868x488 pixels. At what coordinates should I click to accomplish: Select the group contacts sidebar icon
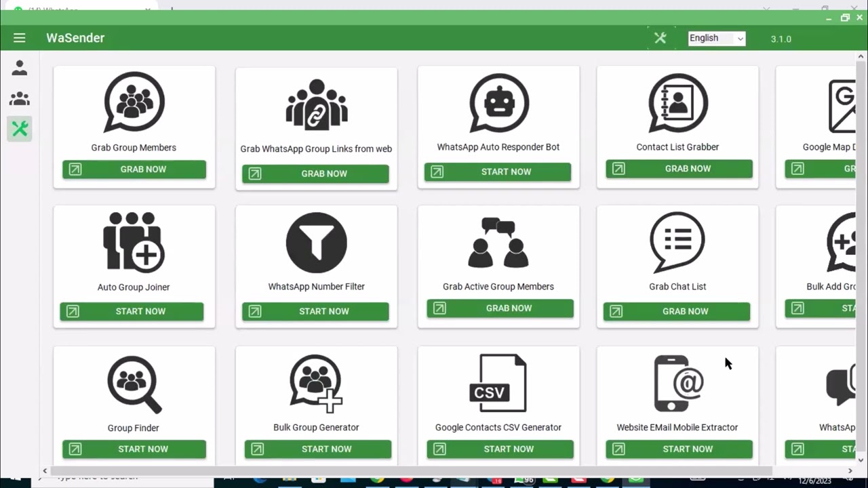pyautogui.click(x=20, y=99)
